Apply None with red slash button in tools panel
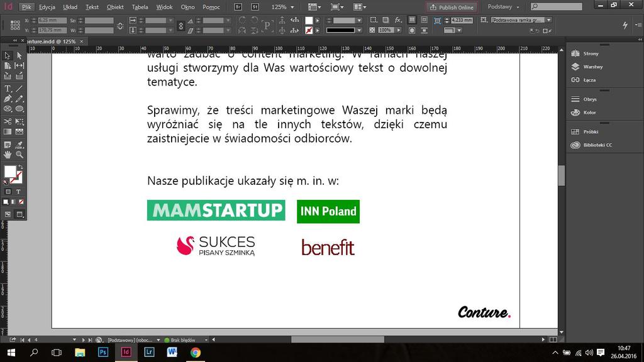 pyautogui.click(x=21, y=202)
